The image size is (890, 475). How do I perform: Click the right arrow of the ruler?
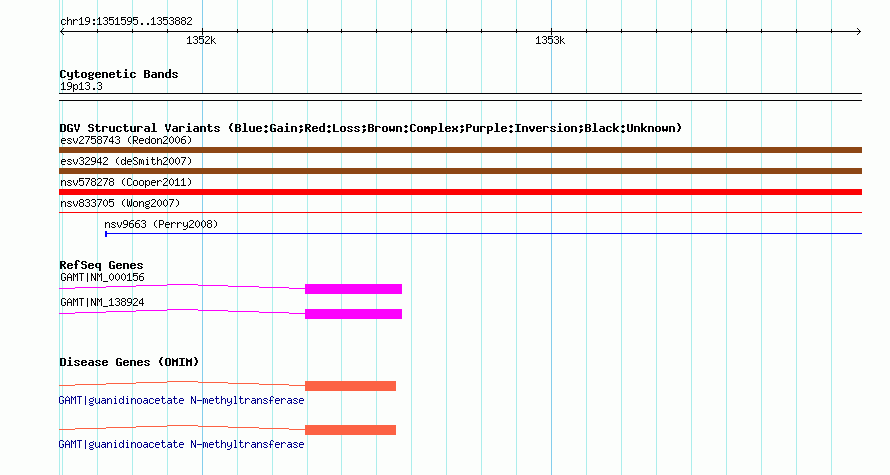858,32
